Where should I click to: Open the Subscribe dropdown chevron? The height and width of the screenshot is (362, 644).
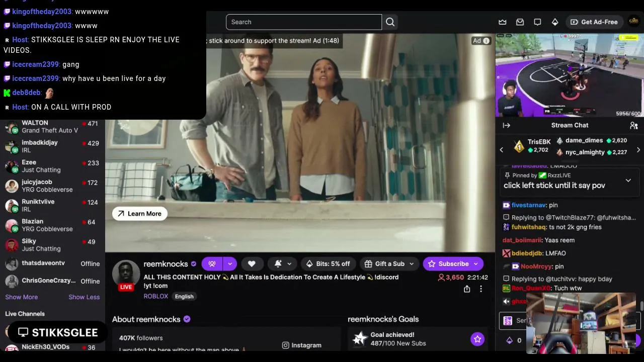tap(475, 264)
